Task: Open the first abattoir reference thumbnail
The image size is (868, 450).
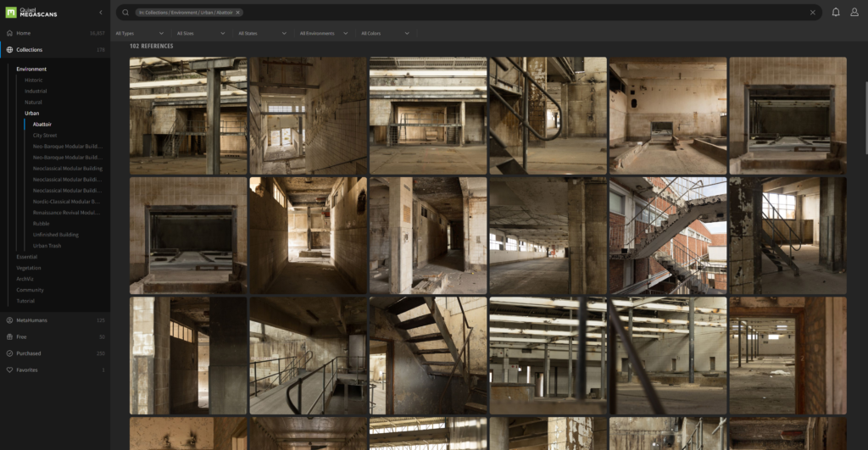Action: point(187,115)
